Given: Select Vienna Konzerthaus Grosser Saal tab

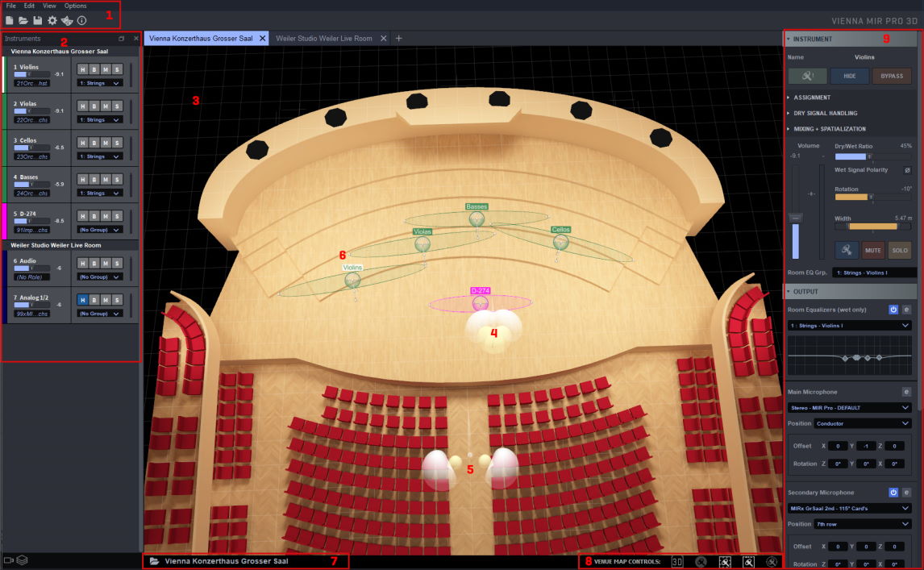Looking at the screenshot, I should [200, 39].
